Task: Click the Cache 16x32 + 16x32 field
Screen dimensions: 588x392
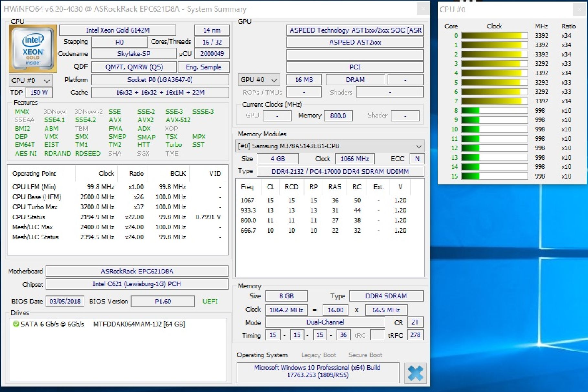Action: tap(160, 92)
